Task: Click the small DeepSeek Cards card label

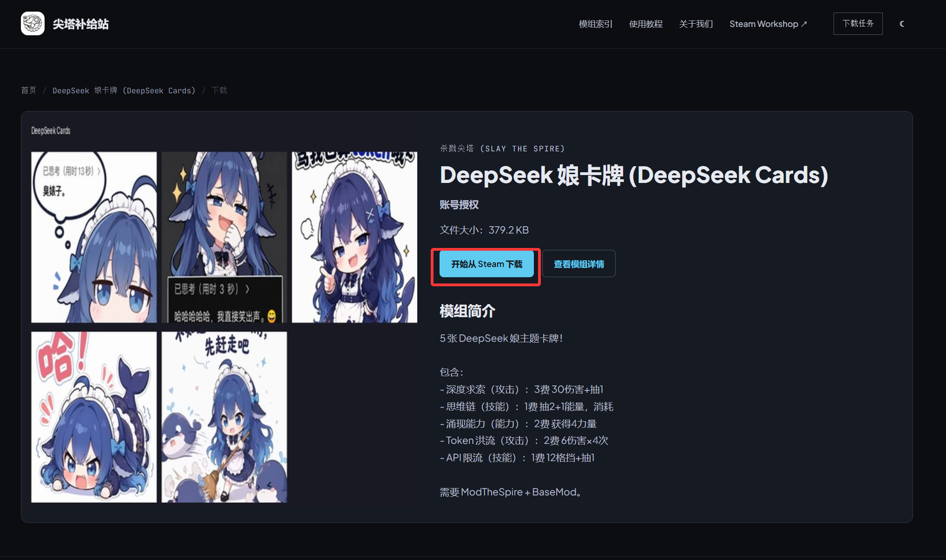Action: click(51, 130)
